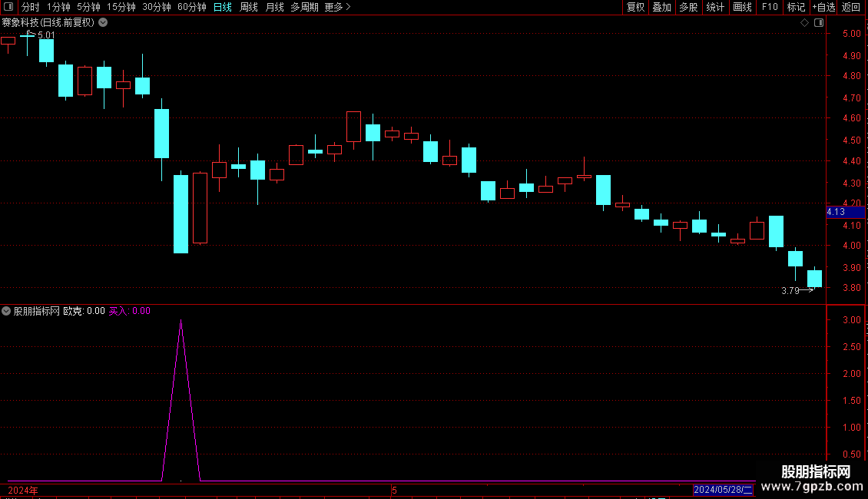Click the 叠加 overlay button
This screenshot has height=499, width=868.
pos(661,7)
